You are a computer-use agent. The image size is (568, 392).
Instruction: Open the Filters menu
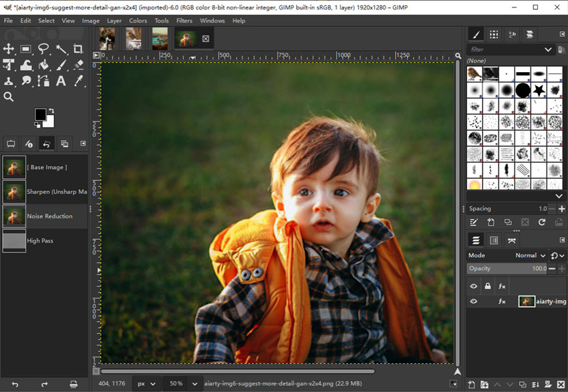pyautogui.click(x=184, y=21)
